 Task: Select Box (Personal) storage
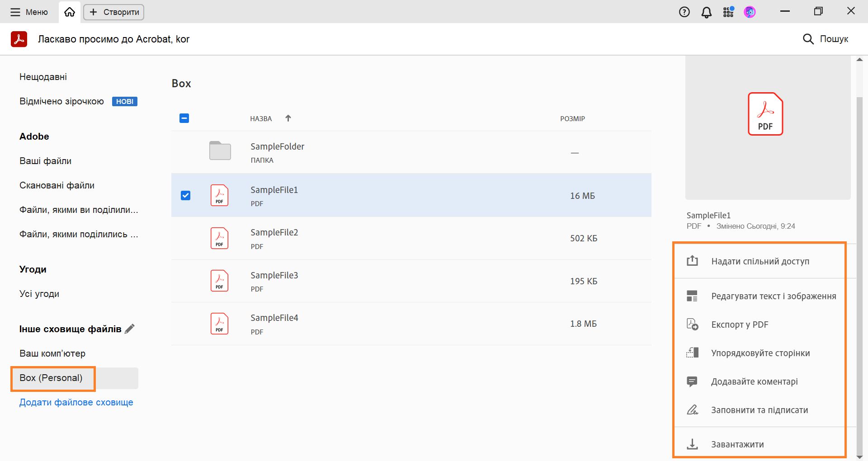51,378
